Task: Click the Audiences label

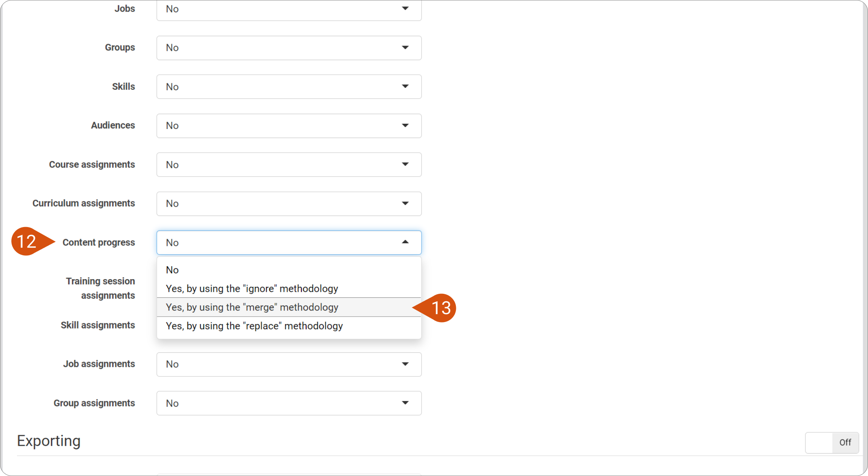Action: [x=113, y=125]
